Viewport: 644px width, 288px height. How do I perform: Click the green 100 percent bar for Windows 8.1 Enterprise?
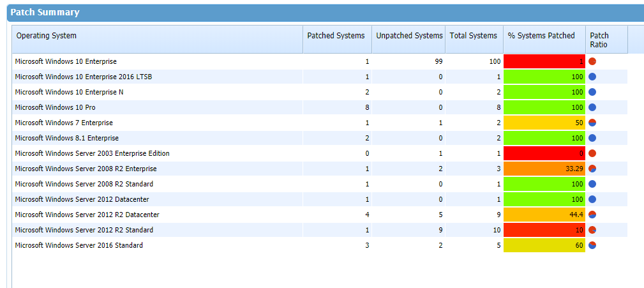coord(544,138)
